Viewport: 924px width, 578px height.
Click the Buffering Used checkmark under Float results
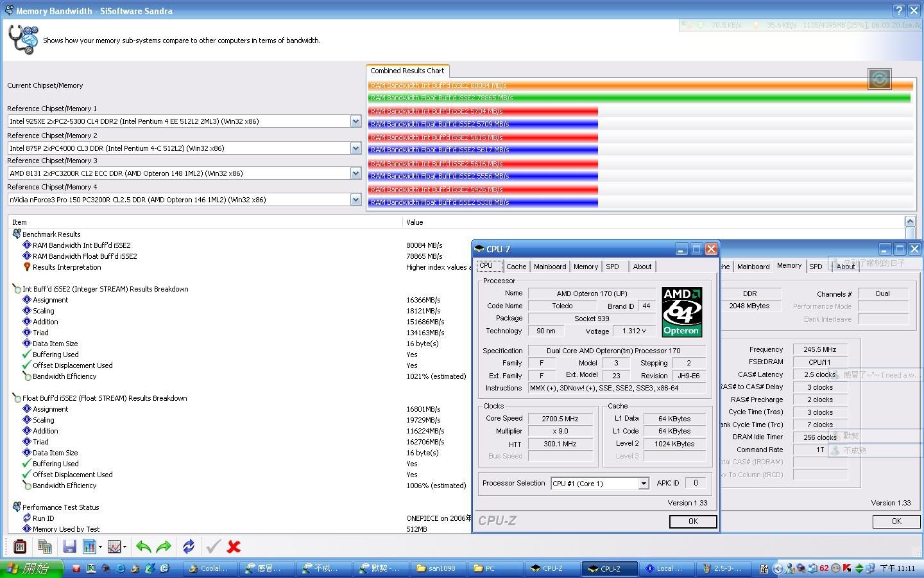tap(26, 464)
